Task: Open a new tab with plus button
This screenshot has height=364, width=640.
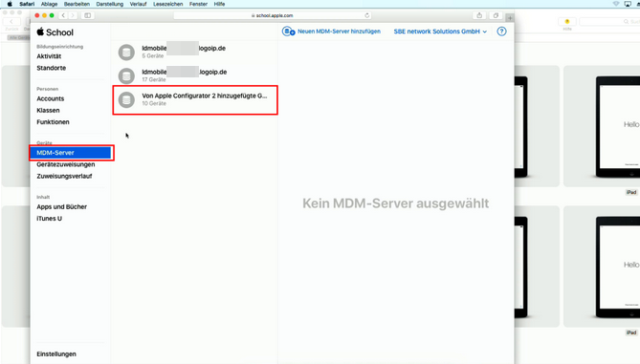Action: click(x=510, y=17)
